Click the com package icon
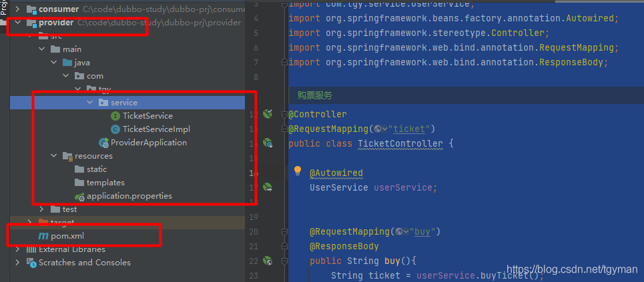Screen dimensions: 644x282 tap(79, 76)
